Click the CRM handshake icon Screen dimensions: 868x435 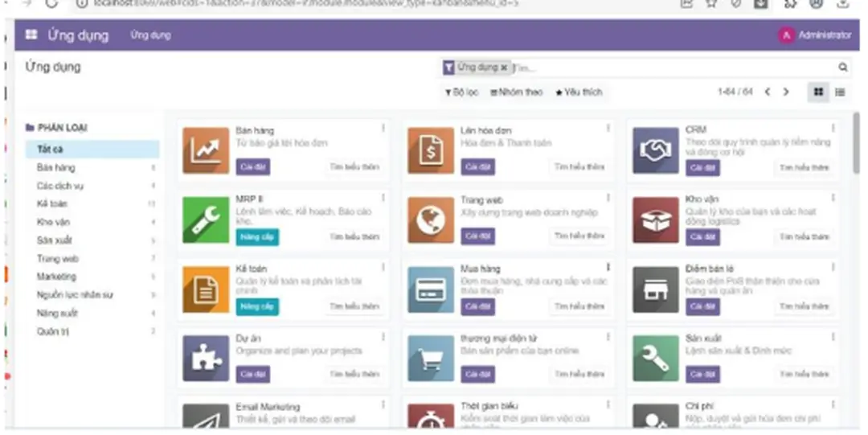point(655,150)
